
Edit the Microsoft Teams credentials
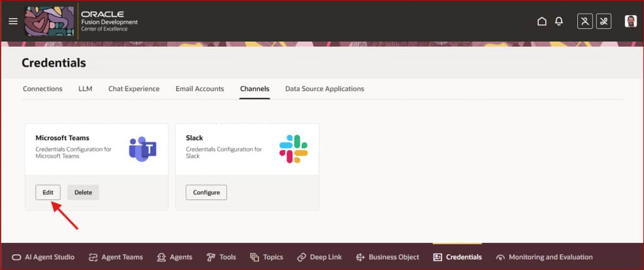tap(48, 193)
